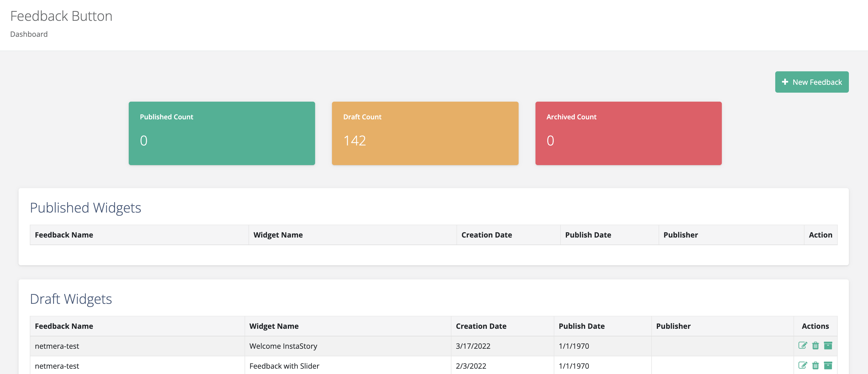Viewport: 868px width, 374px height.
Task: Click the New Feedback button
Action: tap(812, 82)
